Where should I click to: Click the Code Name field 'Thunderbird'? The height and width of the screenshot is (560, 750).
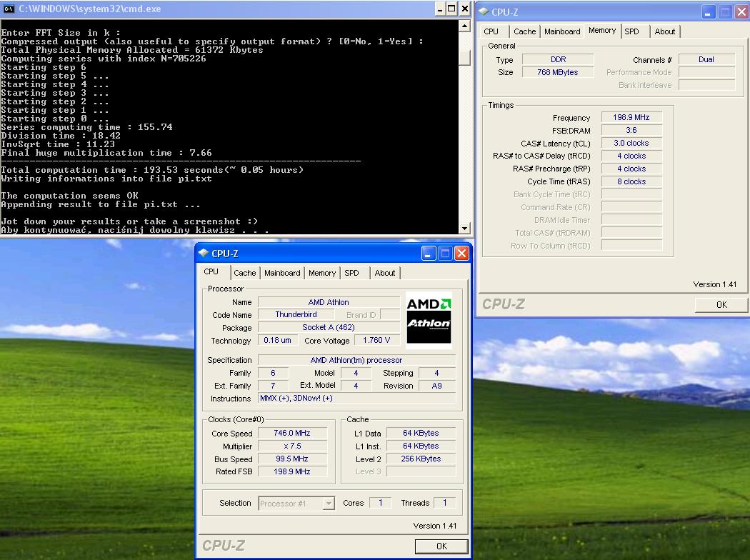pyautogui.click(x=296, y=315)
